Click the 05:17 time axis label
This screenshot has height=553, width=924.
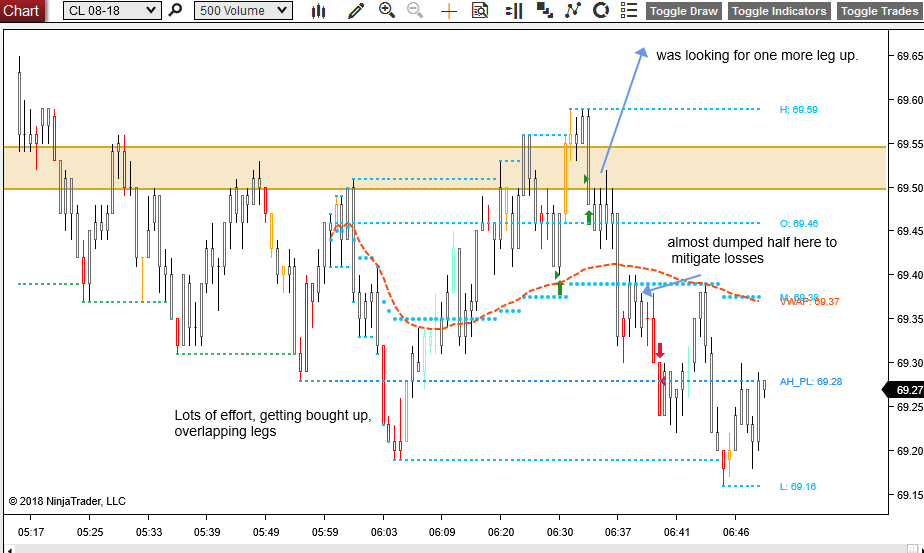(x=31, y=532)
